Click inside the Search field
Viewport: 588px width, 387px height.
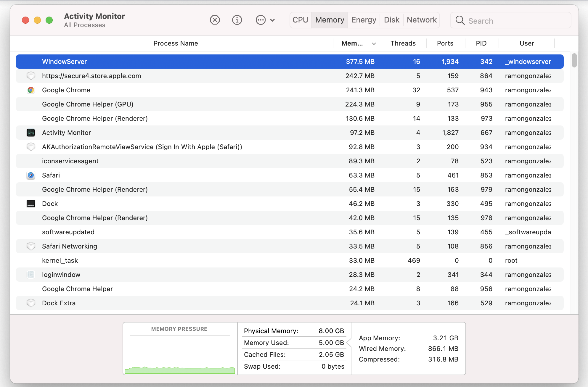(x=515, y=21)
